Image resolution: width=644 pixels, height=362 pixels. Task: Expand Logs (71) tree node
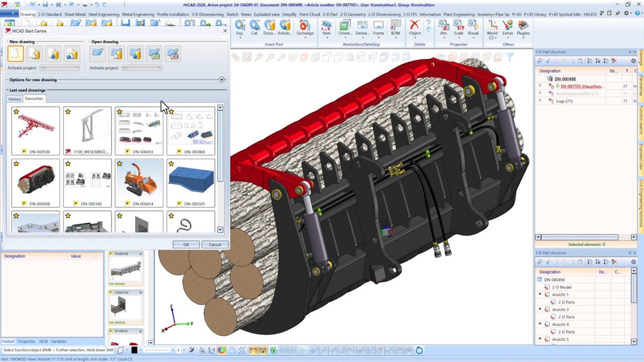click(x=540, y=101)
